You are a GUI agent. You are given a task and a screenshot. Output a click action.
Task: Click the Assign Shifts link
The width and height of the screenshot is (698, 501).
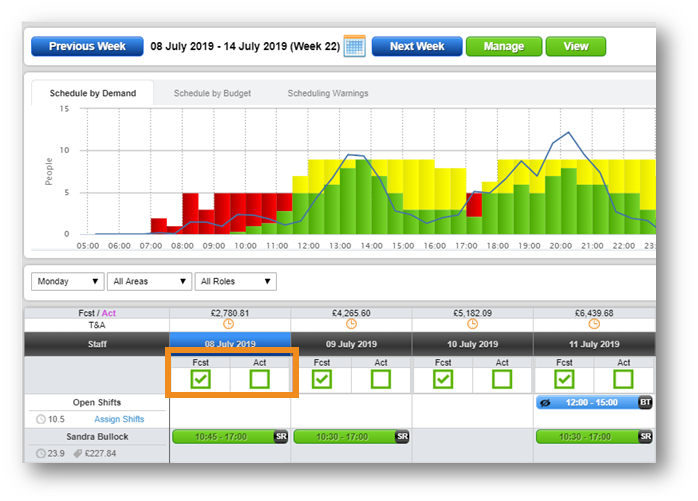click(119, 419)
